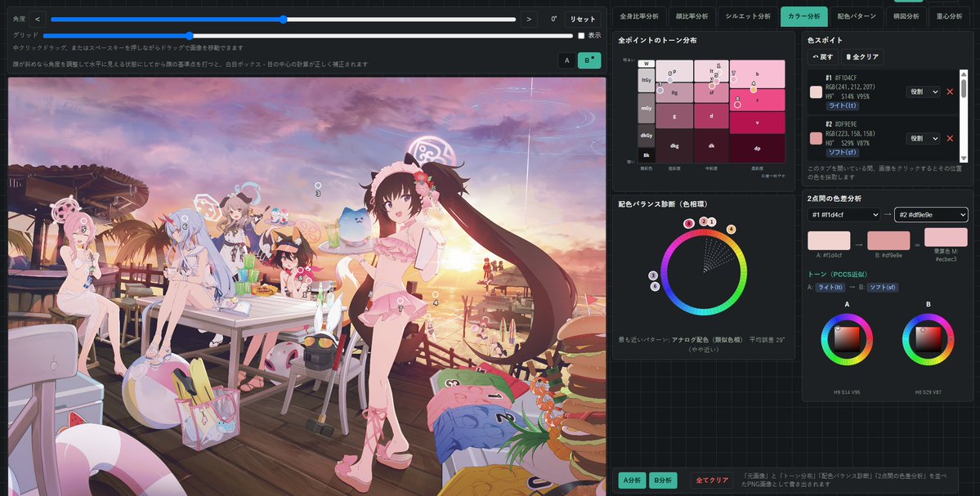
Task: Switch to the 配色パターン tab
Action: (x=857, y=16)
